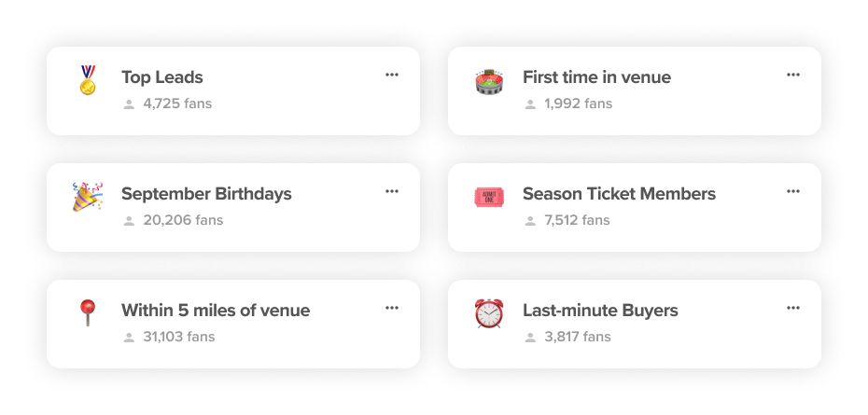Select the September Birthdays segment title
Screen dimensions: 868x415
click(x=206, y=194)
